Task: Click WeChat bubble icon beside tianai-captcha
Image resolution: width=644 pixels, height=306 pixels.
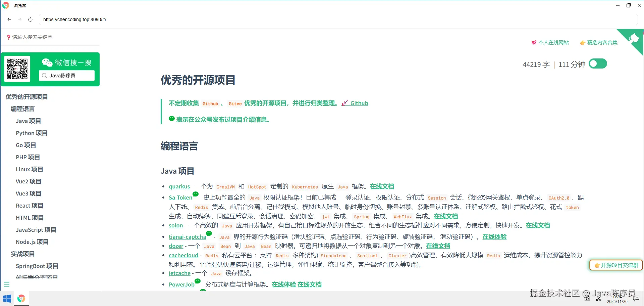Action: pos(209,233)
